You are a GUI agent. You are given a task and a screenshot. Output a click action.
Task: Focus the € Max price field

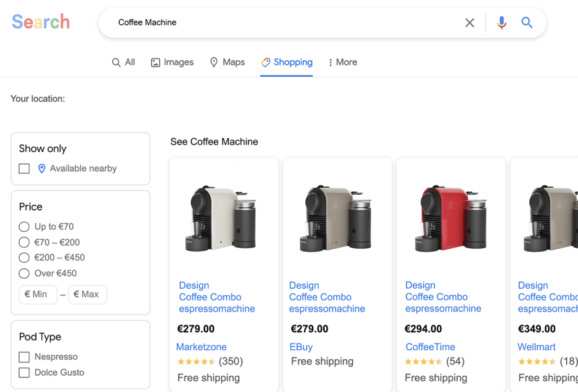pos(87,294)
